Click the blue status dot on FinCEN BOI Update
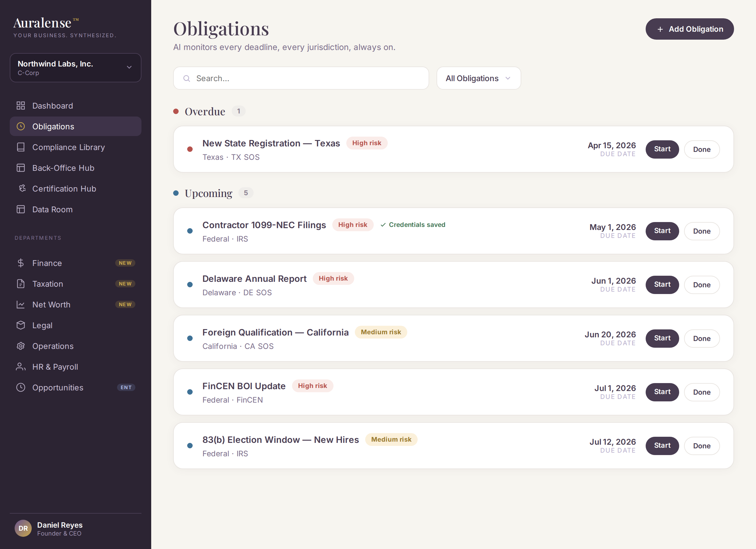 [x=190, y=392]
